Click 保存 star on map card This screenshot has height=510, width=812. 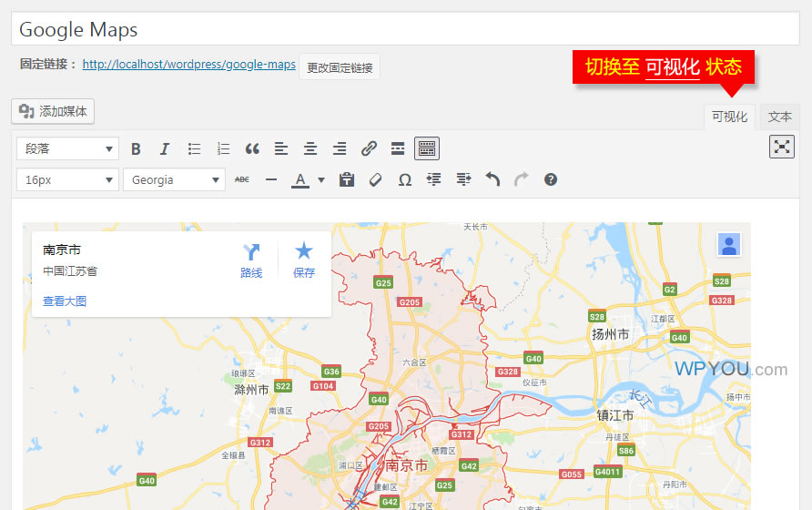click(304, 261)
